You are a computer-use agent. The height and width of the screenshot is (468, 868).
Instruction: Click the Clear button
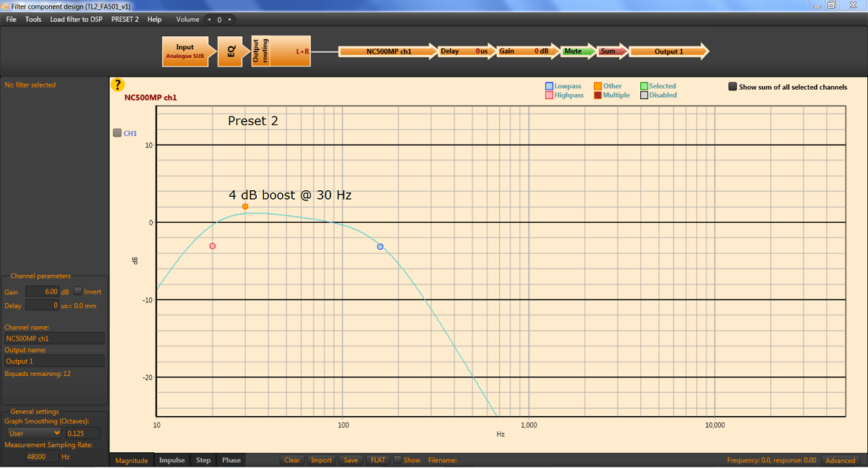tap(292, 460)
